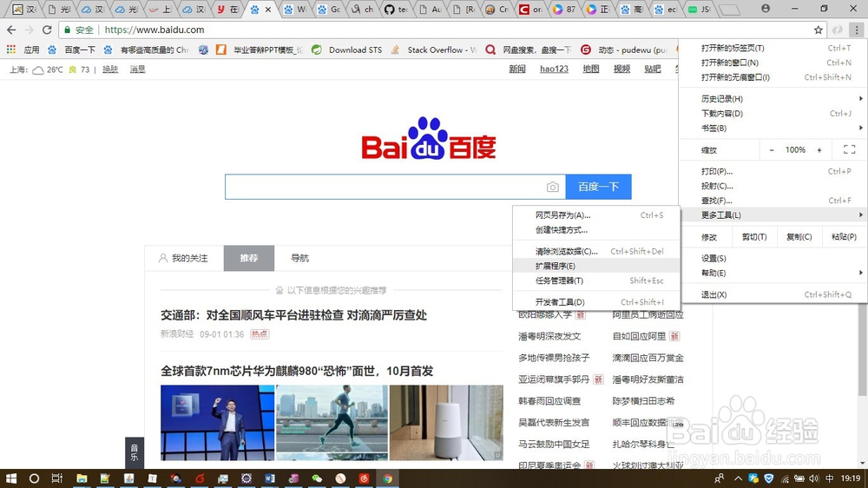868x488 pixels.
Task: Switch to the 我的关注 tab
Action: click(184, 258)
